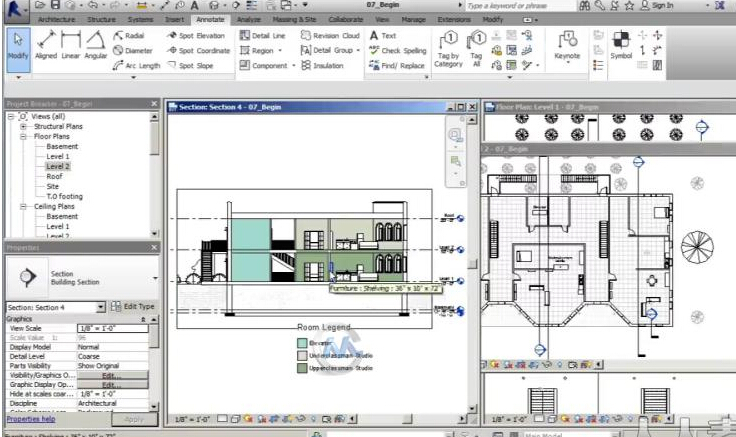The height and width of the screenshot is (437, 736).
Task: Collapse the Floor Plans tree node
Action: 23,137
